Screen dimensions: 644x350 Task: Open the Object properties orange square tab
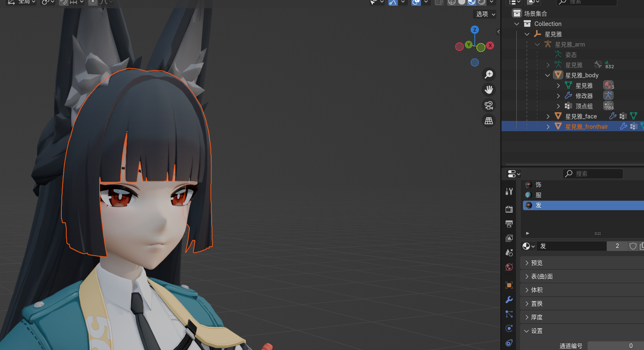tap(509, 285)
